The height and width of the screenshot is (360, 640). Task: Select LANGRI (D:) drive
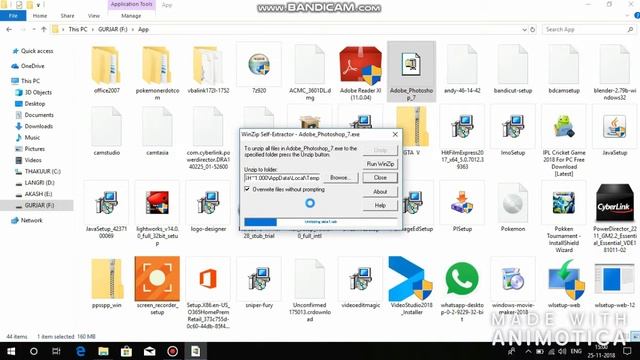pyautogui.click(x=35, y=182)
